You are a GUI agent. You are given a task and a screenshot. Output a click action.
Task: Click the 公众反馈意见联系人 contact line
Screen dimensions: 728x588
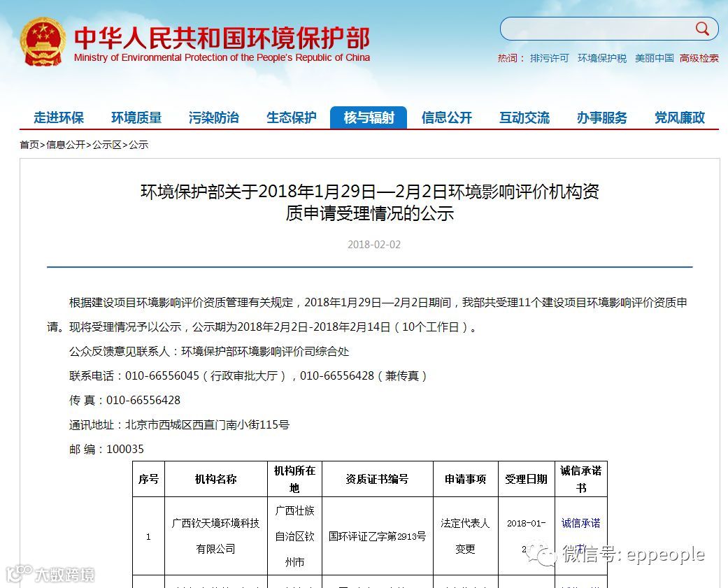(209, 351)
